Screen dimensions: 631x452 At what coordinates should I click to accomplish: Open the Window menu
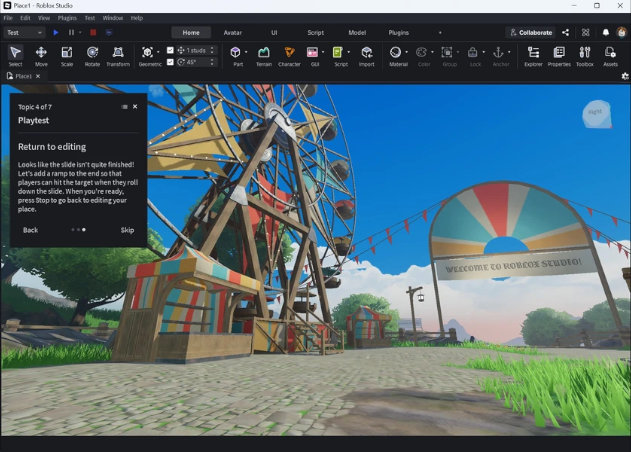click(113, 18)
